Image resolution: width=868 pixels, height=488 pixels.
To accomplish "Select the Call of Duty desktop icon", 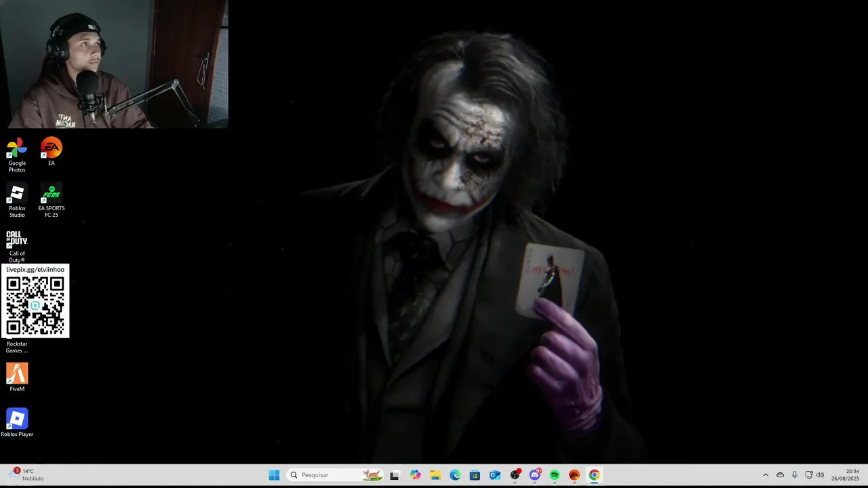I will tap(17, 246).
